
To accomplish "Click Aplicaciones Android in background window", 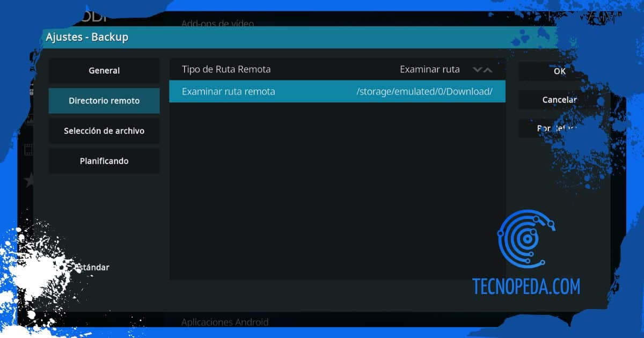I will coord(225,322).
